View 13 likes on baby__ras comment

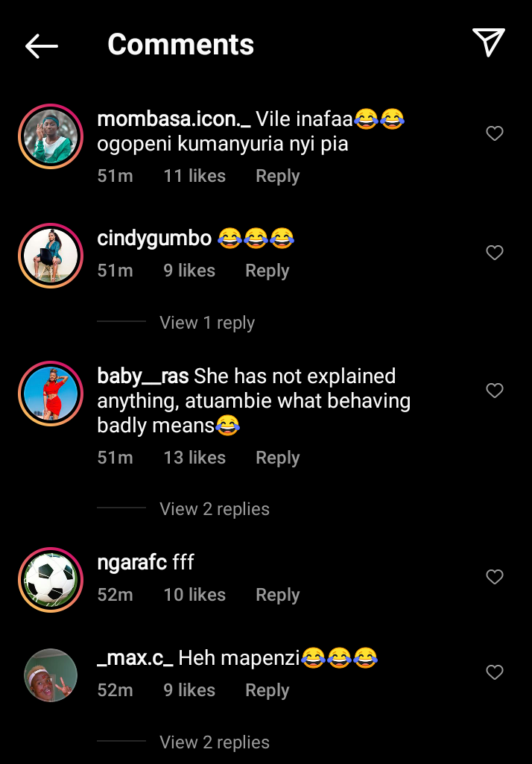click(194, 458)
